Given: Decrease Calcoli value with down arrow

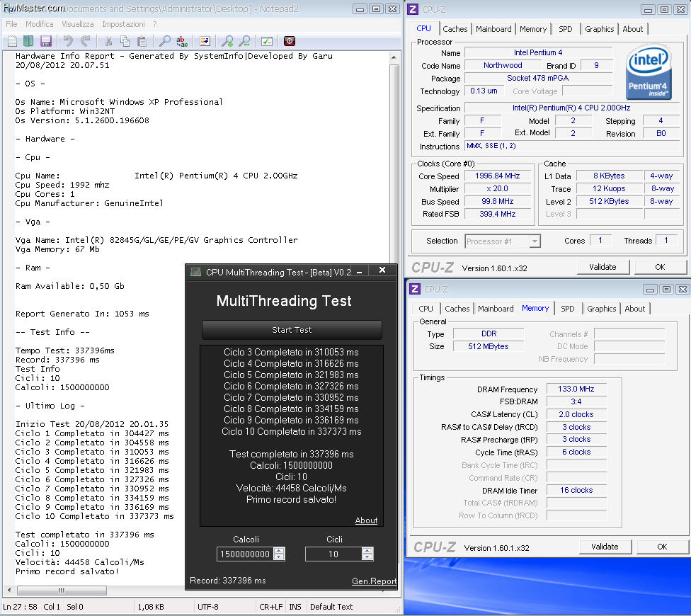Looking at the screenshot, I should pyautogui.click(x=279, y=557).
